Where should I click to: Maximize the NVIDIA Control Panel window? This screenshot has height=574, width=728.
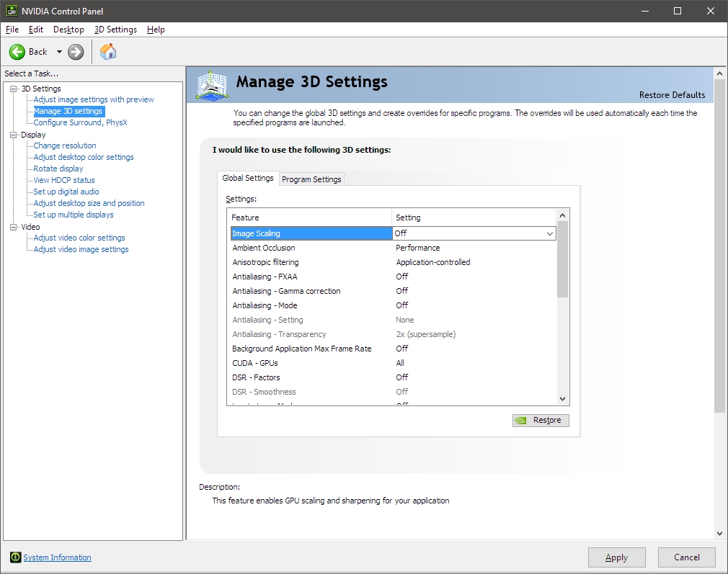(678, 11)
